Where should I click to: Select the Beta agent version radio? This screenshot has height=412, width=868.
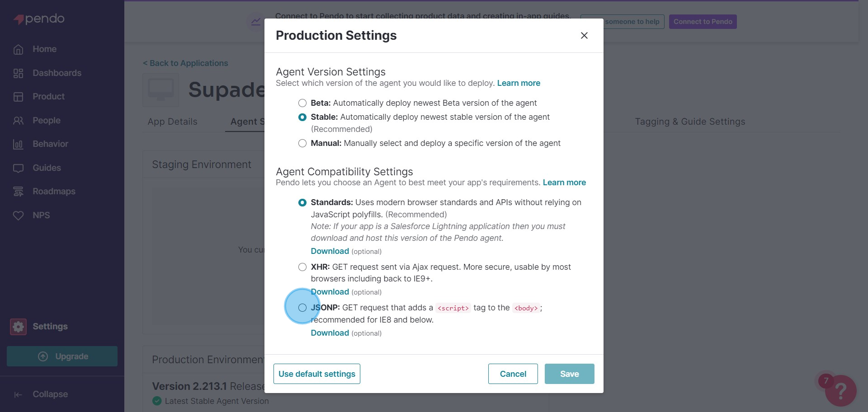point(302,103)
